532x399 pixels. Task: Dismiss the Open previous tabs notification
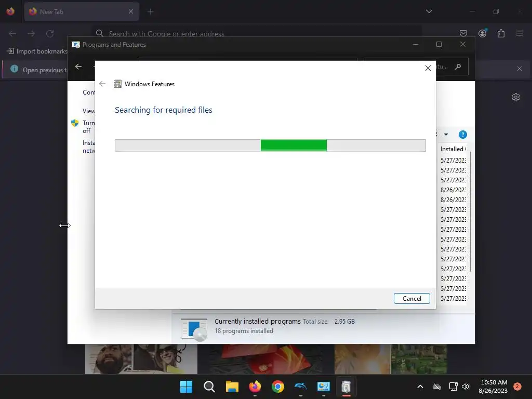click(x=519, y=69)
